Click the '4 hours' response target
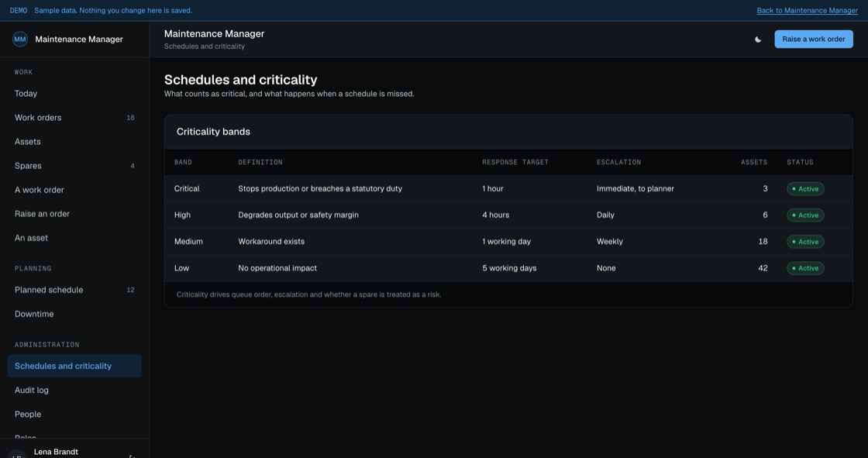The width and height of the screenshot is (868, 458). 495,215
